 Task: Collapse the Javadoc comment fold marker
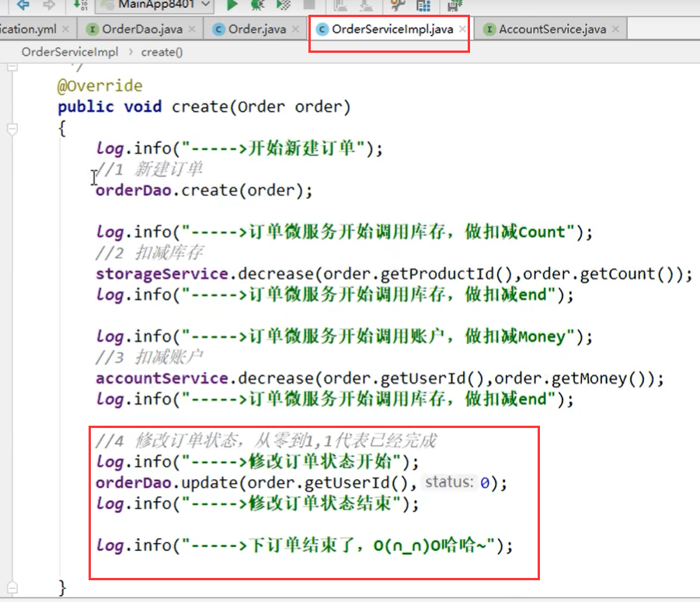click(12, 68)
